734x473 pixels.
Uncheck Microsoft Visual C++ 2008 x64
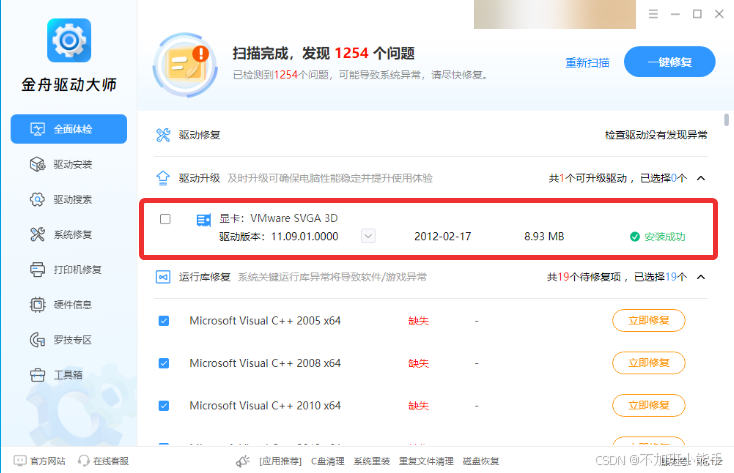pos(164,363)
